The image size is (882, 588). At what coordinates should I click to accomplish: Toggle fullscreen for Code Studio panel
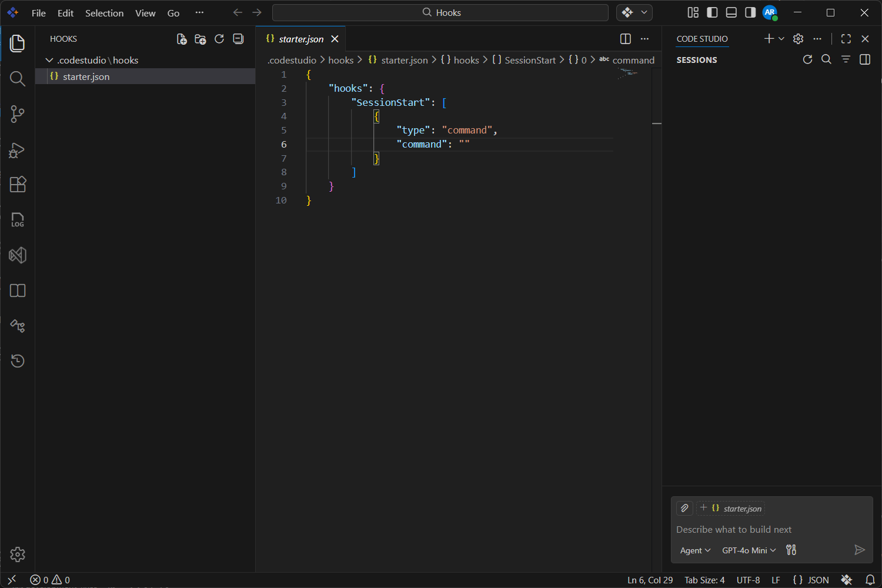[x=846, y=39]
